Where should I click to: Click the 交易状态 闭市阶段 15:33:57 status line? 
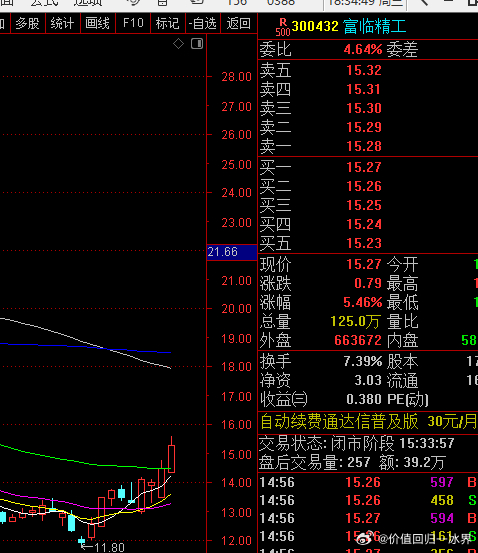pos(357,444)
